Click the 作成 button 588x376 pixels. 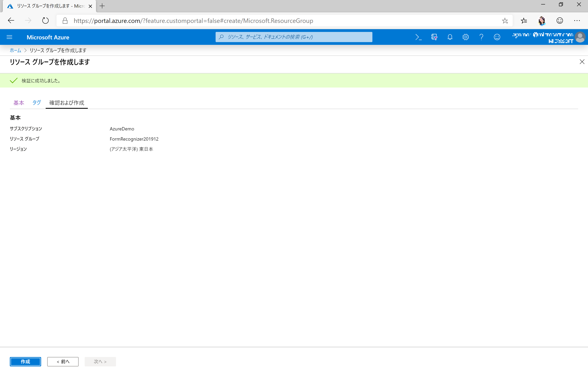point(25,361)
